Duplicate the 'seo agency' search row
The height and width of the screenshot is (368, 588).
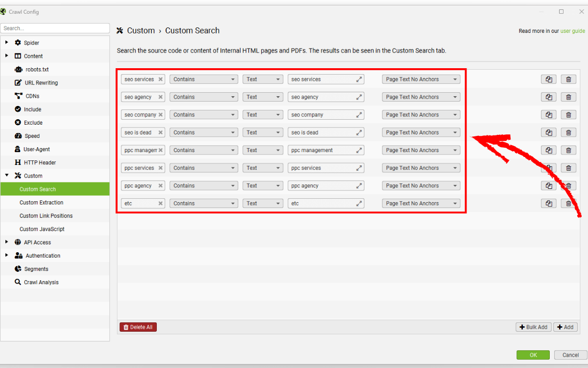point(549,97)
